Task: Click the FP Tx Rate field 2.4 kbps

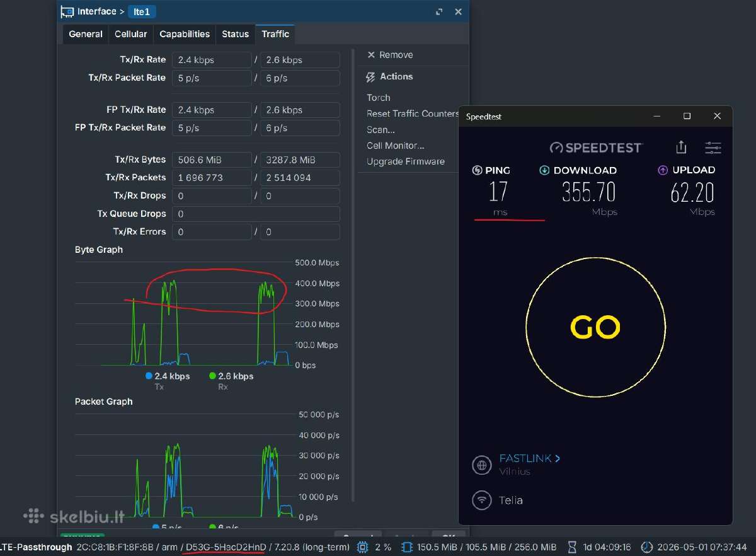Action: [212, 110]
